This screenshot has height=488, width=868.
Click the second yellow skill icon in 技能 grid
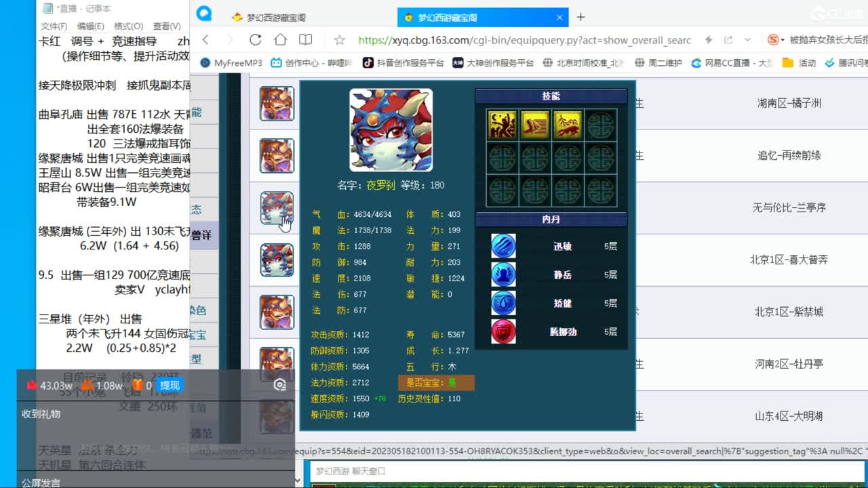[535, 125]
